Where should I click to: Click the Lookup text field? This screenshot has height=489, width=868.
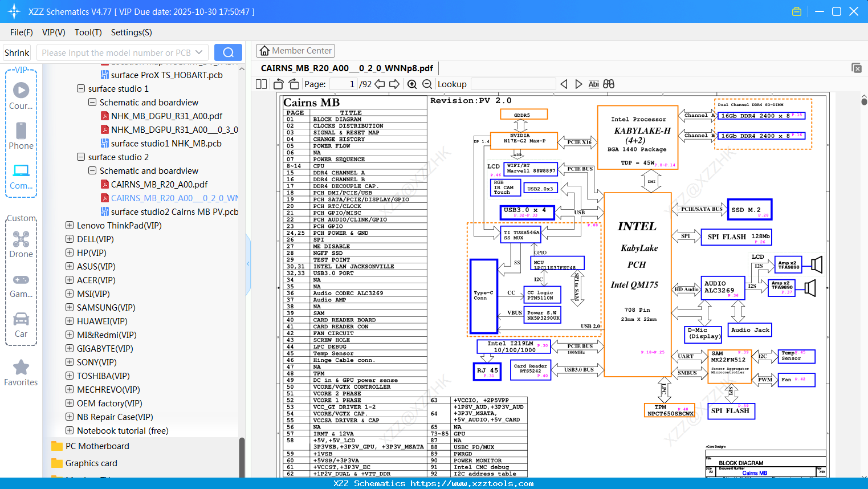point(513,84)
